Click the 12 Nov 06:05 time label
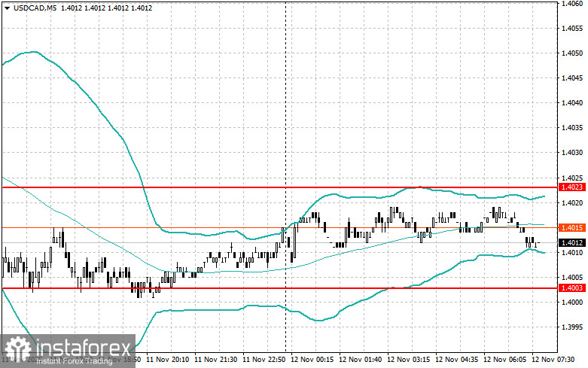This screenshot has width=588, height=368. (x=504, y=360)
